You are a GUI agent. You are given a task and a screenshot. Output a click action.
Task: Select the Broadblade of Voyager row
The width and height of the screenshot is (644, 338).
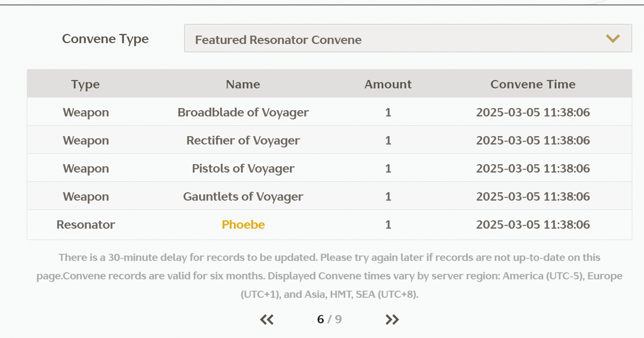point(330,112)
